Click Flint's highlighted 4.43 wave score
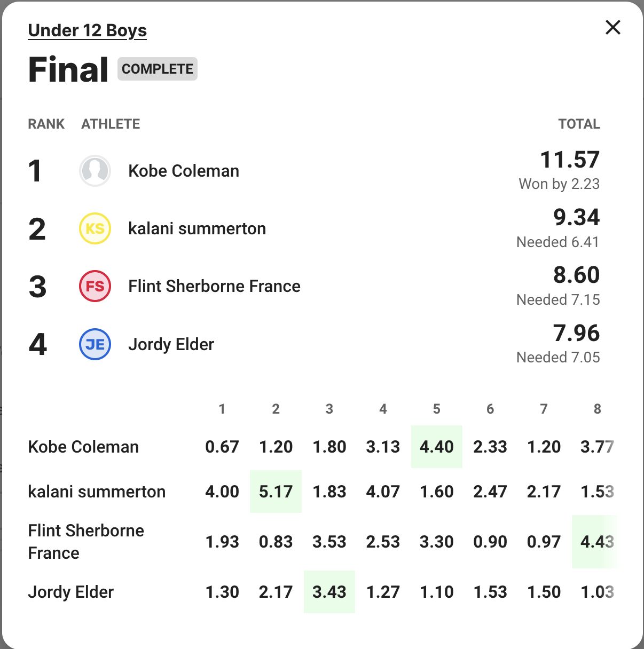 point(596,542)
